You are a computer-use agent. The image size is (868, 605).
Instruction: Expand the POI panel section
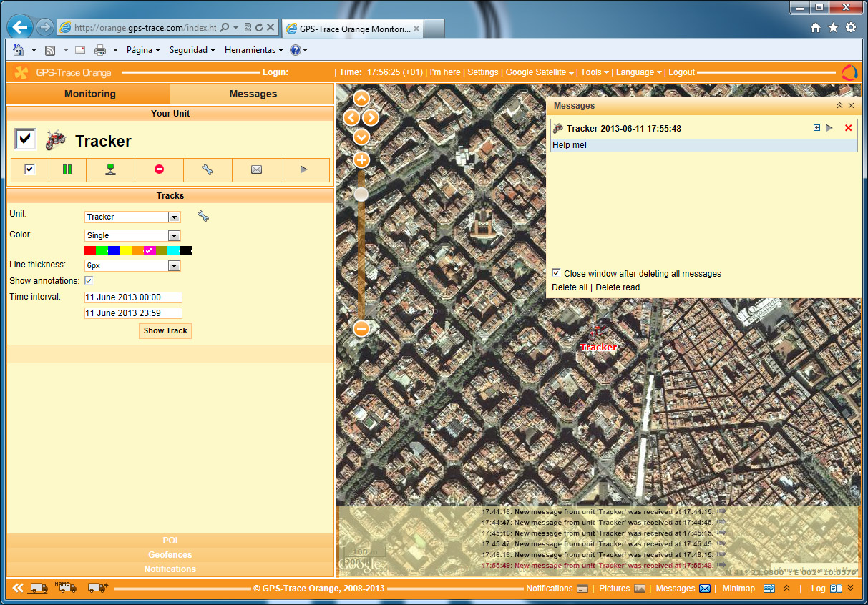pyautogui.click(x=170, y=541)
